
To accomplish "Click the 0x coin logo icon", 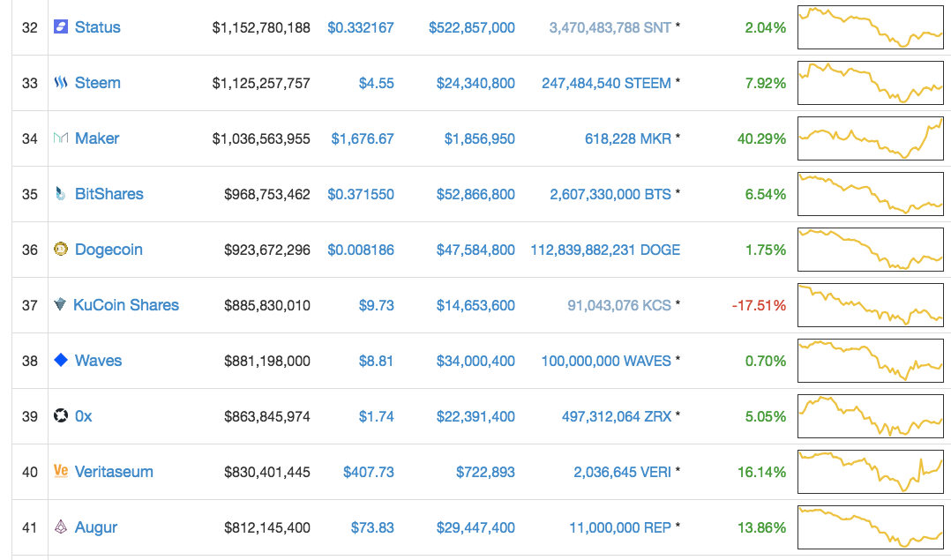I will pos(61,415).
